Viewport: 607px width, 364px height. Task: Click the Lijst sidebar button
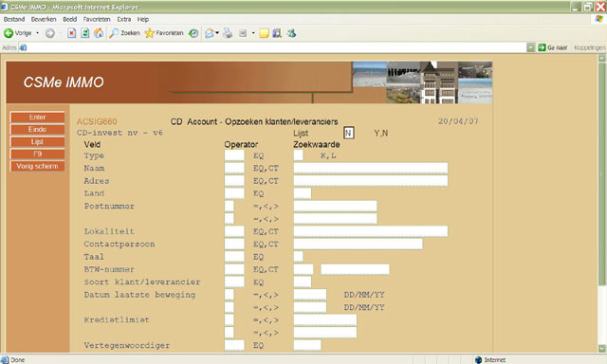(x=37, y=142)
